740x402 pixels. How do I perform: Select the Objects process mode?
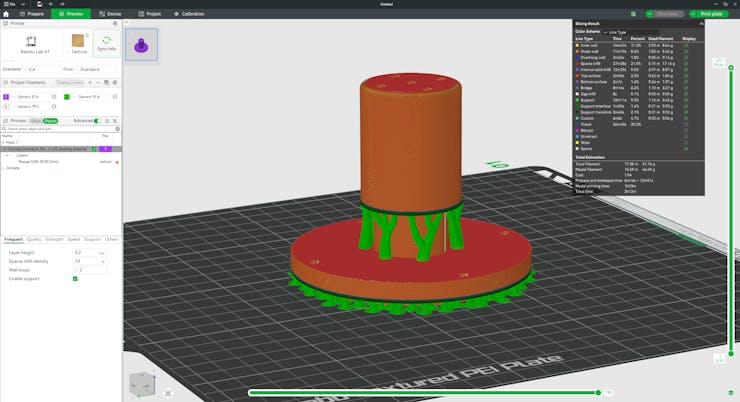click(50, 121)
